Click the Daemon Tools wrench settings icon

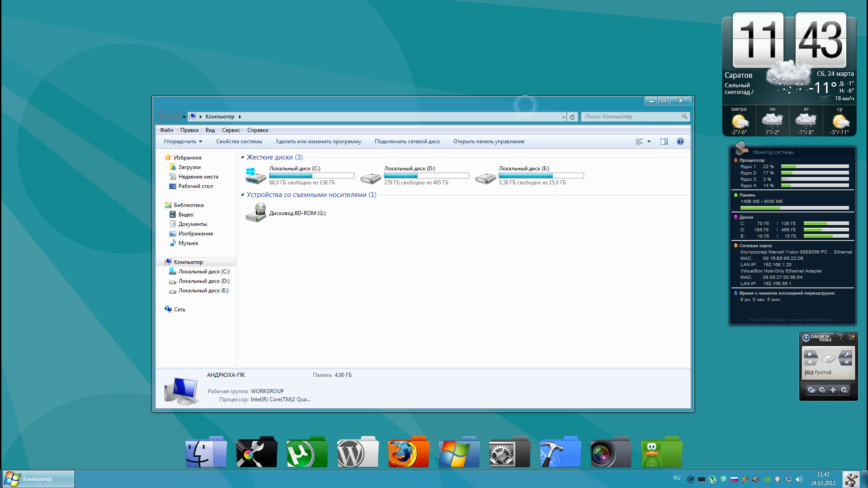pos(847,354)
